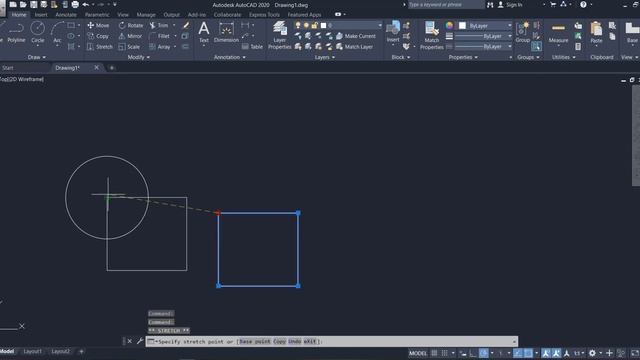The height and width of the screenshot is (360, 640).
Task: Click the Copy tool in Modify
Action: coord(98,36)
